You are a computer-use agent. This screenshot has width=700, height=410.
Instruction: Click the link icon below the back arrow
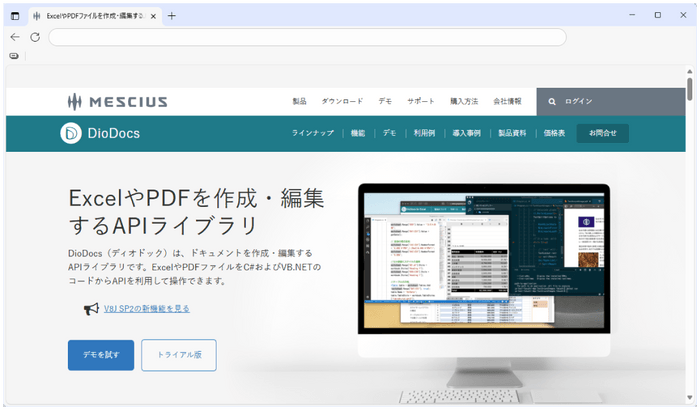[x=14, y=56]
